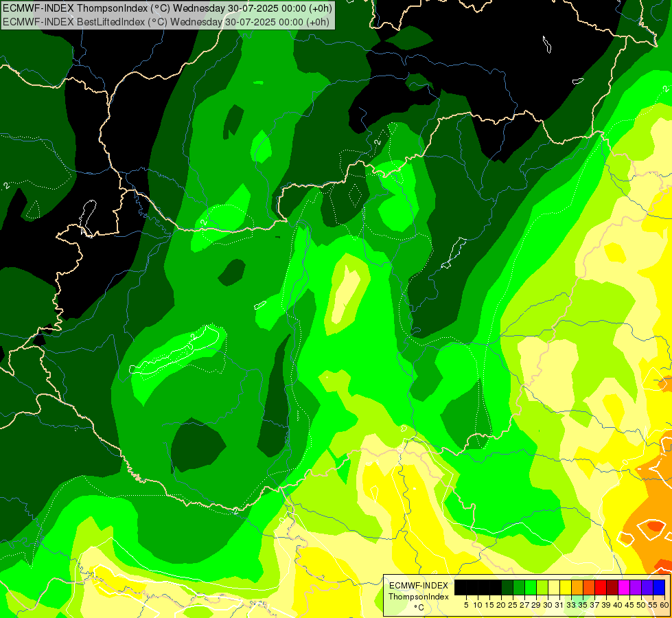Click the legend value 20
Image resolution: width=672 pixels, height=618 pixels.
pyautogui.click(x=501, y=605)
